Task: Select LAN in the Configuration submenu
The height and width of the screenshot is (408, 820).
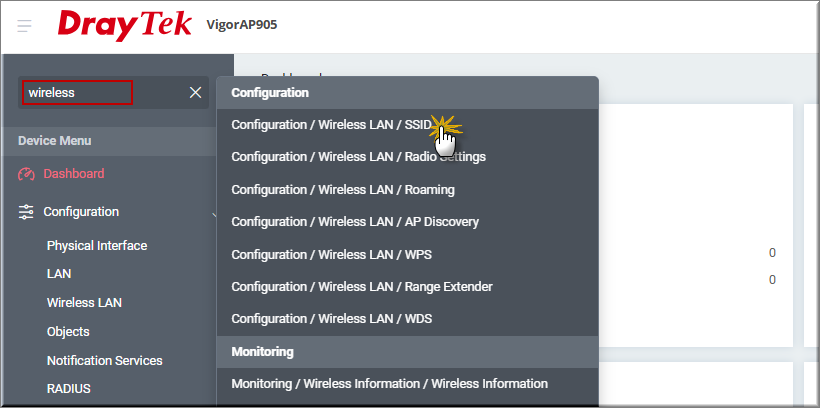Action: (x=59, y=274)
